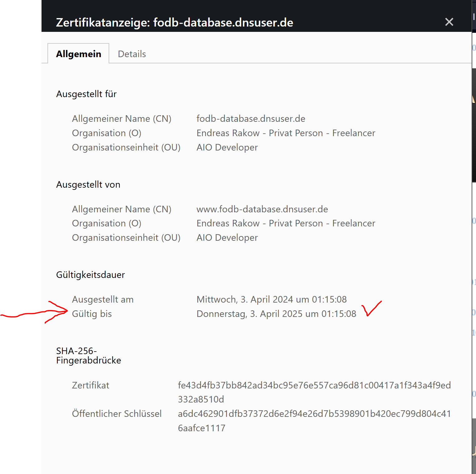Select the Allgemein tab
The image size is (476, 474).
(79, 54)
